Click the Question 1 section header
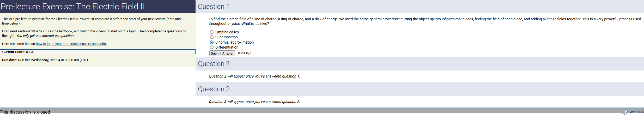This screenshot has width=644, height=124. [214, 7]
